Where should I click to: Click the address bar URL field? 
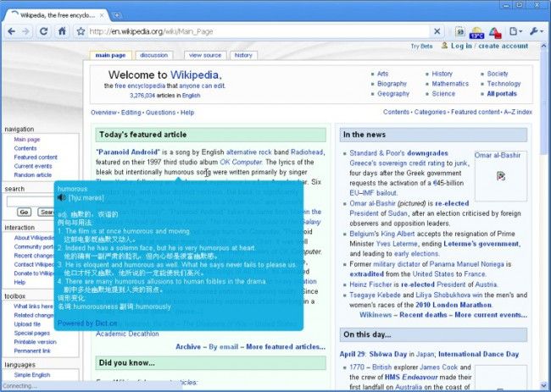pyautogui.click(x=259, y=31)
